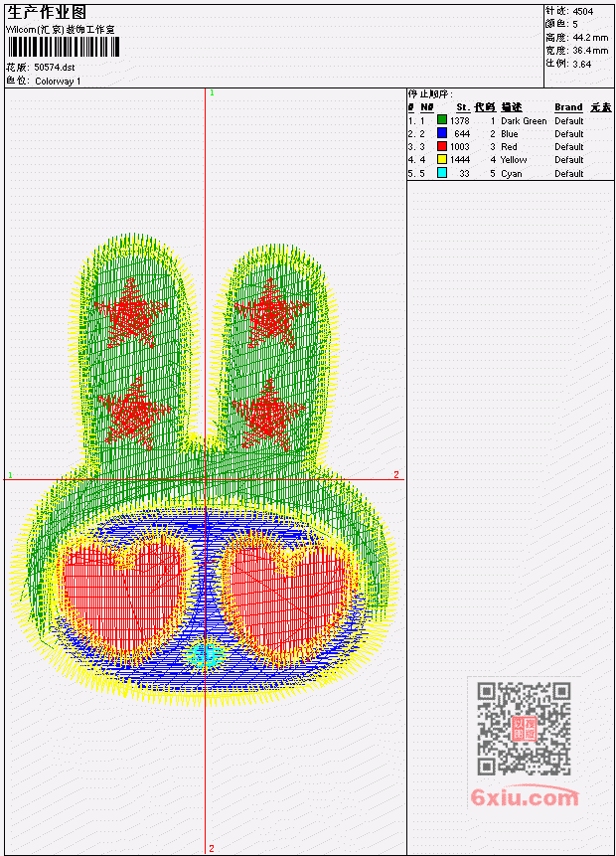The image size is (616, 856).
Task: Click the 生产作业图 title heading
Action: (x=47, y=13)
